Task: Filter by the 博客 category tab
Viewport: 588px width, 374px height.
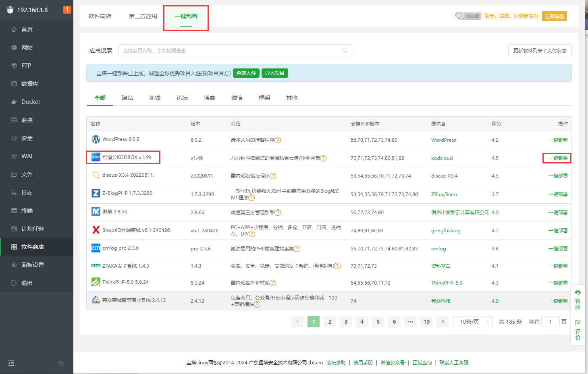Action: 210,98
